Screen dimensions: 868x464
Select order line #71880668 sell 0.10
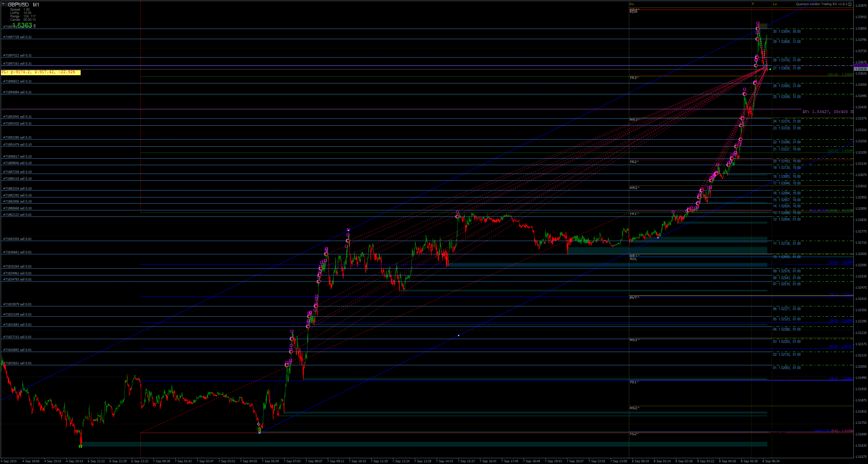[17, 208]
